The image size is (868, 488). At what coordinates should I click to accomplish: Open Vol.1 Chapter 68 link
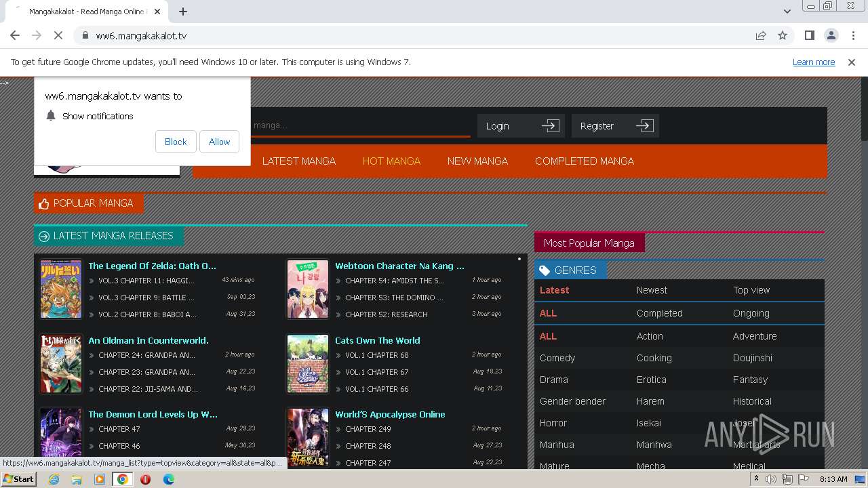[x=377, y=355]
